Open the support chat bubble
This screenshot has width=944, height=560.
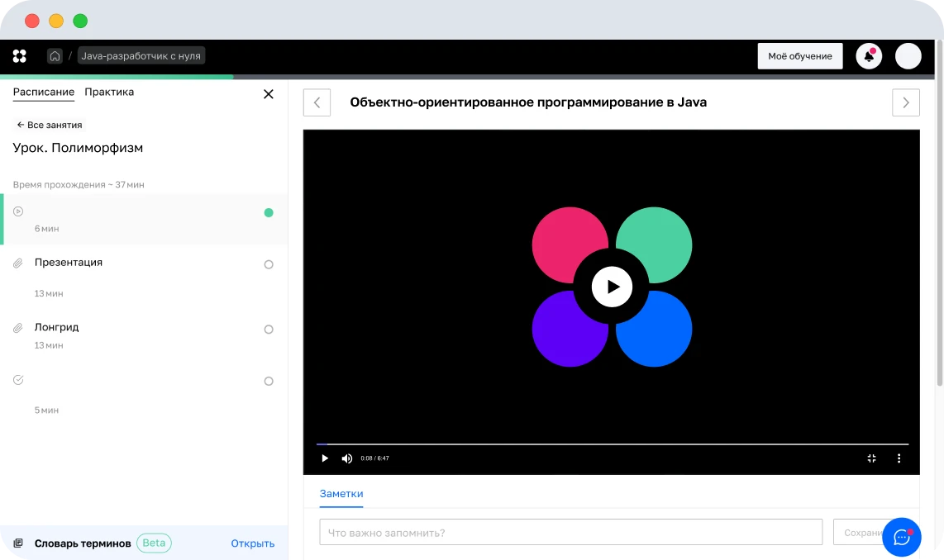901,537
